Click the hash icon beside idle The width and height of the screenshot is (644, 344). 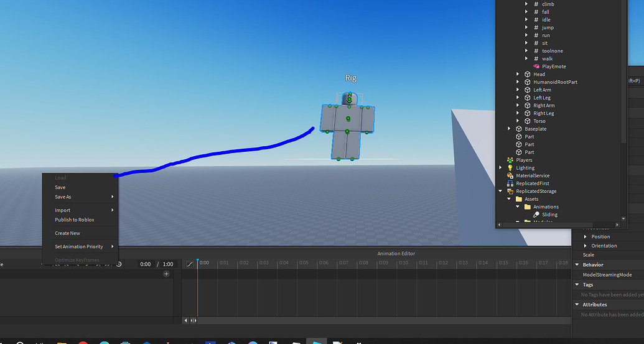(x=536, y=20)
